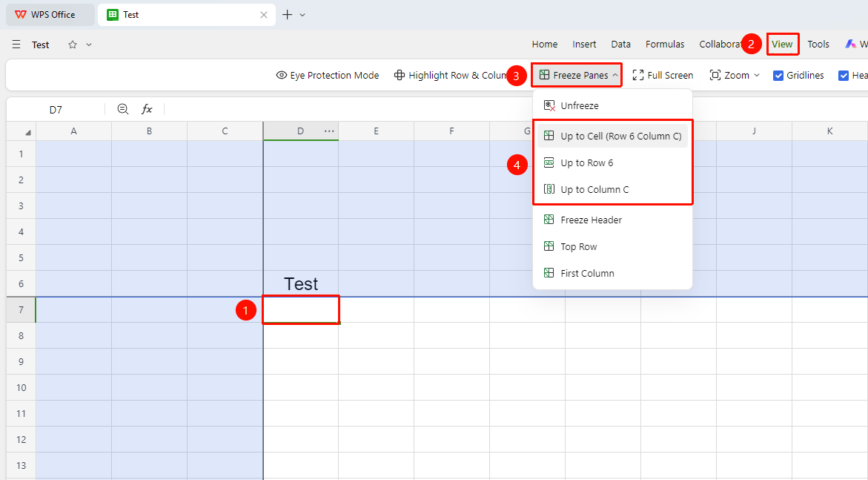Image resolution: width=868 pixels, height=480 pixels.
Task: Enable Eye Protection Mode
Action: pyautogui.click(x=327, y=76)
